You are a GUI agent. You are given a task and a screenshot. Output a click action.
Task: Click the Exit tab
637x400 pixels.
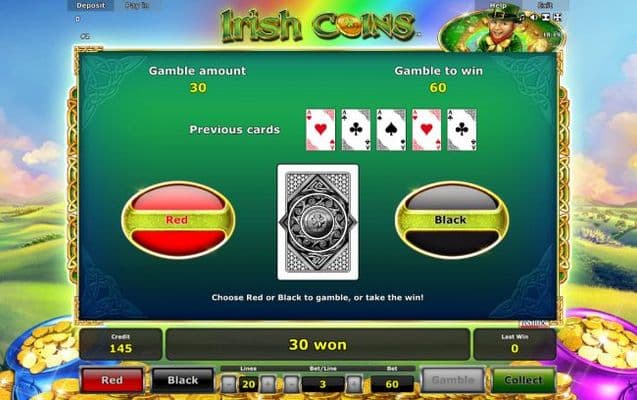click(545, 5)
